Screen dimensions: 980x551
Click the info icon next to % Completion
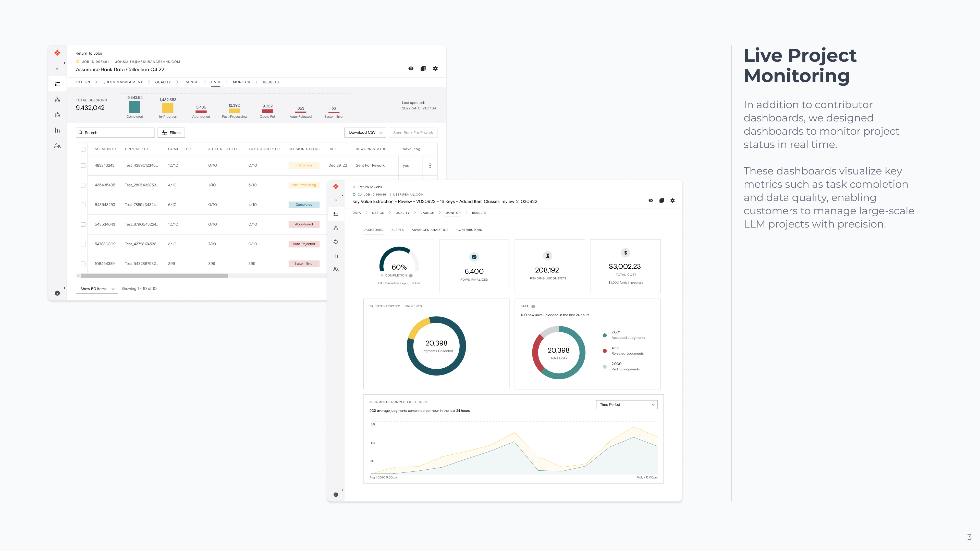coord(411,276)
